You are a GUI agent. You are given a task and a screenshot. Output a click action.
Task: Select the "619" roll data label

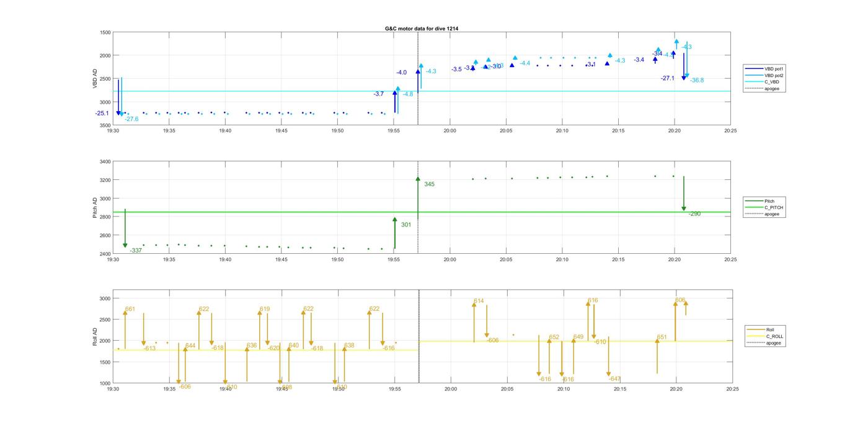(x=265, y=309)
